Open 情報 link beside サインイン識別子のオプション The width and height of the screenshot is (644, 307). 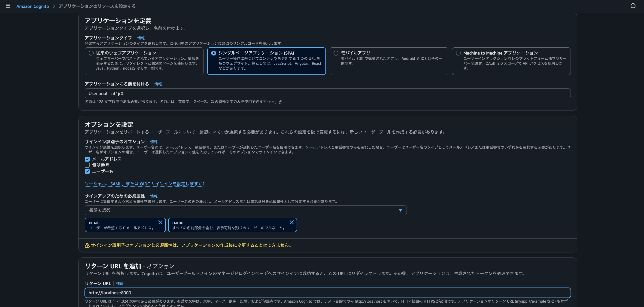pos(154,142)
